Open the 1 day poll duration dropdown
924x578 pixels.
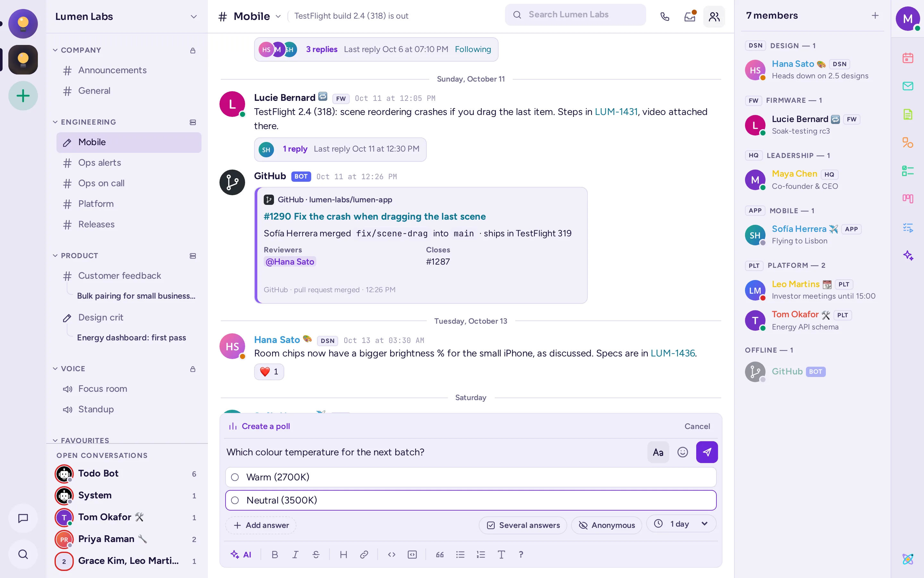point(681,524)
